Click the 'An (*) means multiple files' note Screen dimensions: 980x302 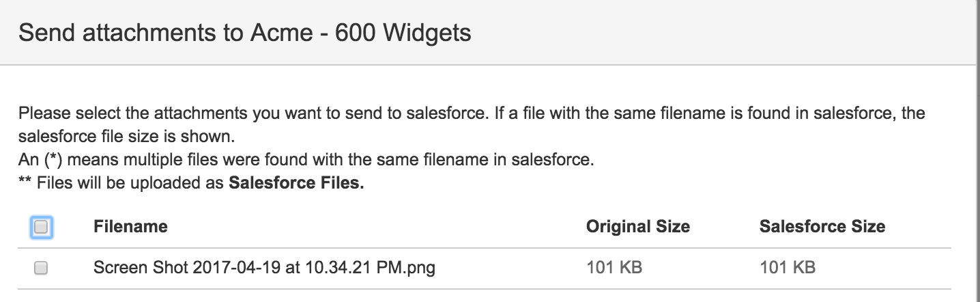(x=306, y=161)
